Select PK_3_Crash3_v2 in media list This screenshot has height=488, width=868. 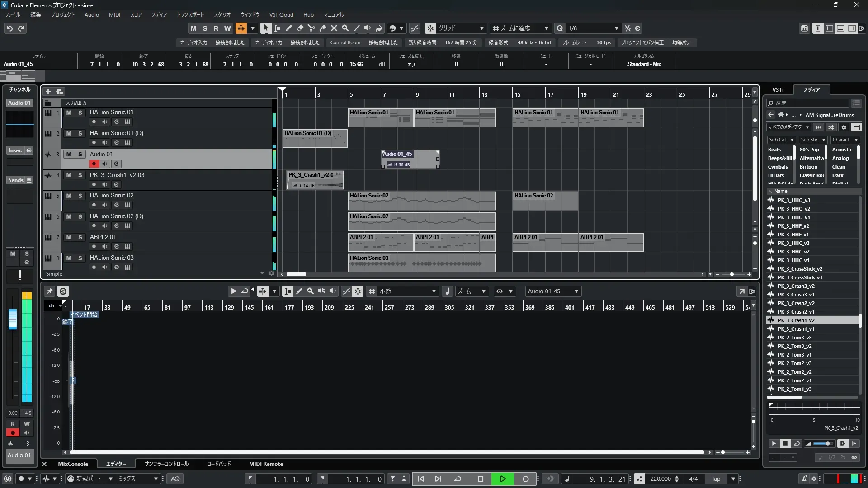coord(796,286)
